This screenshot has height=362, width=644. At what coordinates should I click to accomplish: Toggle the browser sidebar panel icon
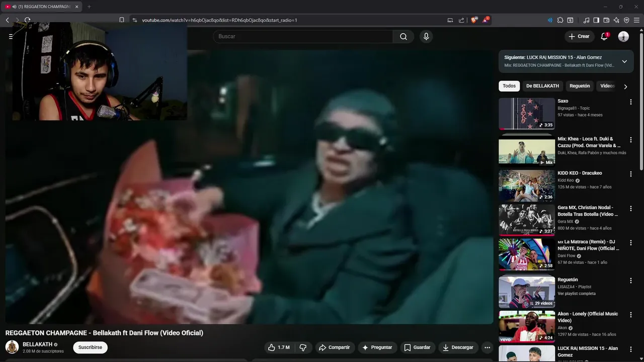(x=596, y=20)
